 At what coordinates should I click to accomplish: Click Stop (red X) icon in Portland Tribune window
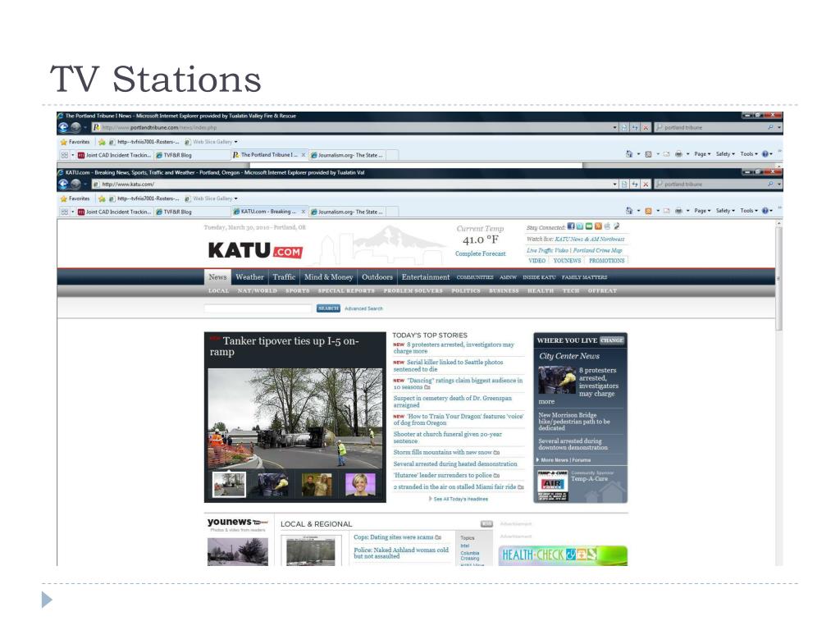[646, 127]
